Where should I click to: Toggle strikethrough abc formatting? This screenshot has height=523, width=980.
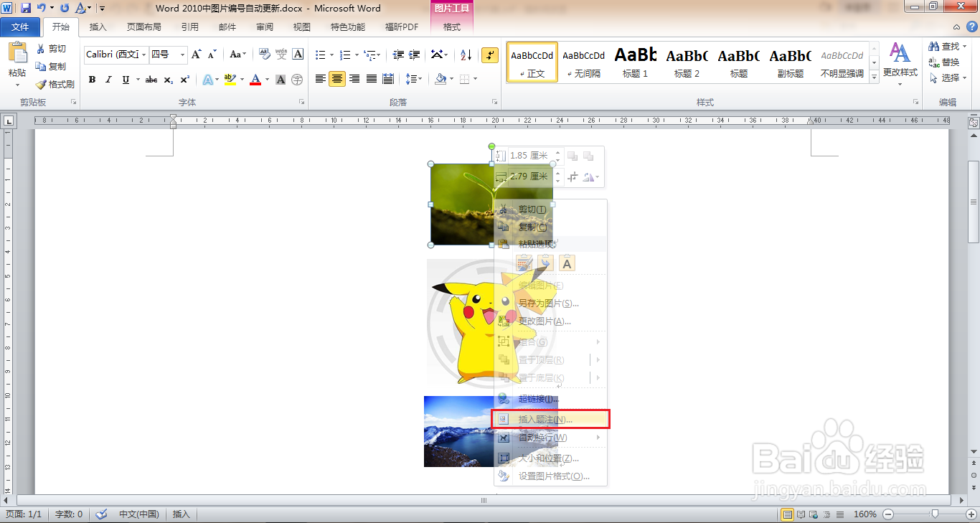[x=151, y=80]
